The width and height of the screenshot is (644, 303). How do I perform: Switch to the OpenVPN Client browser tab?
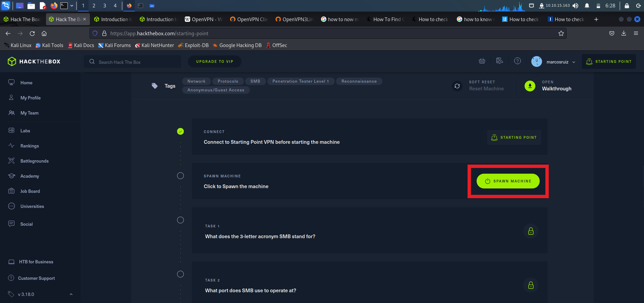point(249,19)
